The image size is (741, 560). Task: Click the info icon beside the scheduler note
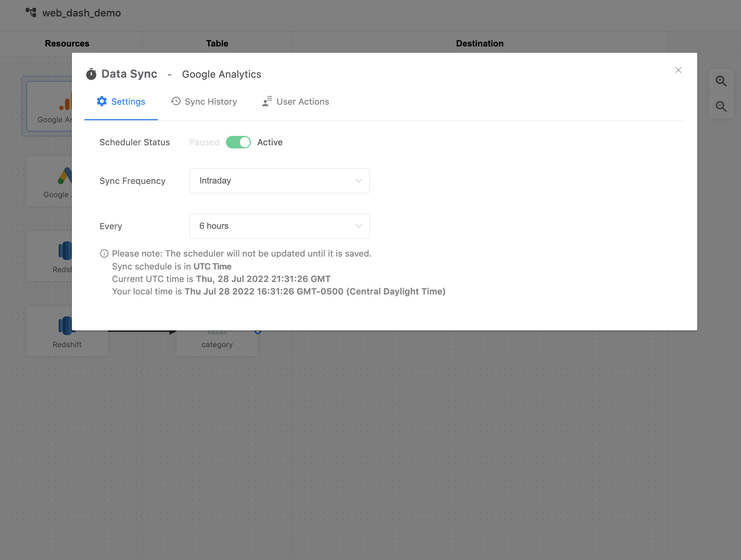104,254
